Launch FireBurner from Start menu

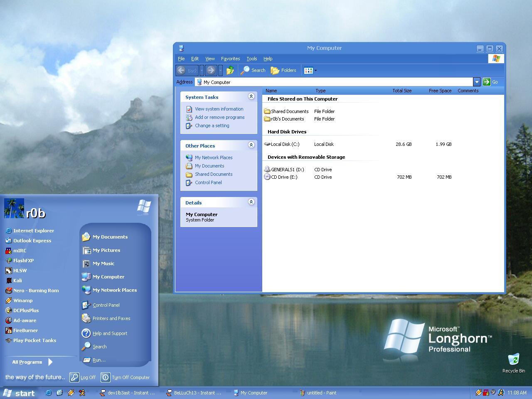tap(22, 330)
